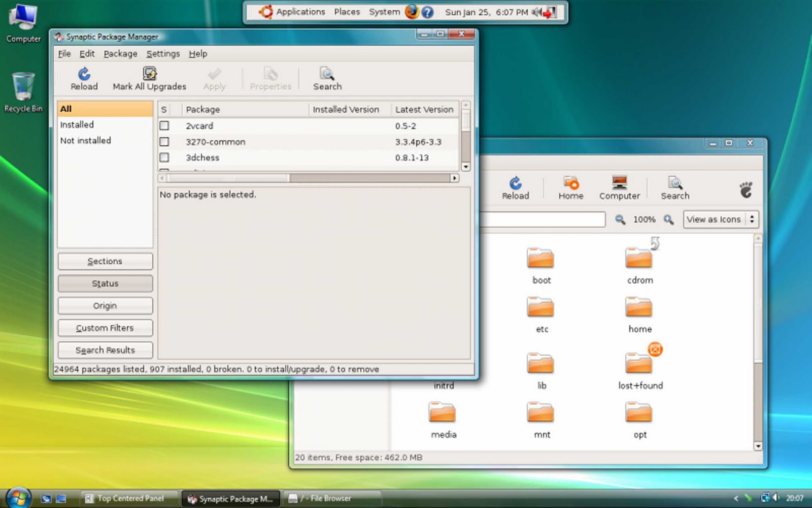Click the Synaptic Package Manager taskbar item
Screen dimensions: 812x508
231,498
